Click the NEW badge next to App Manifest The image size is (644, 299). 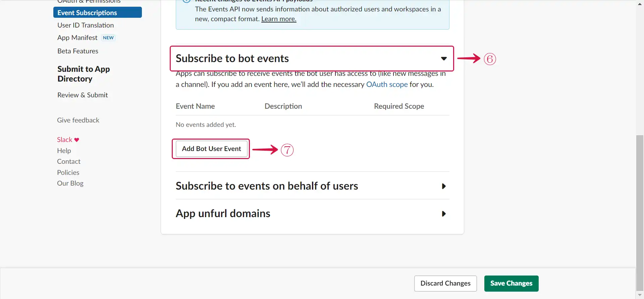[x=108, y=38]
